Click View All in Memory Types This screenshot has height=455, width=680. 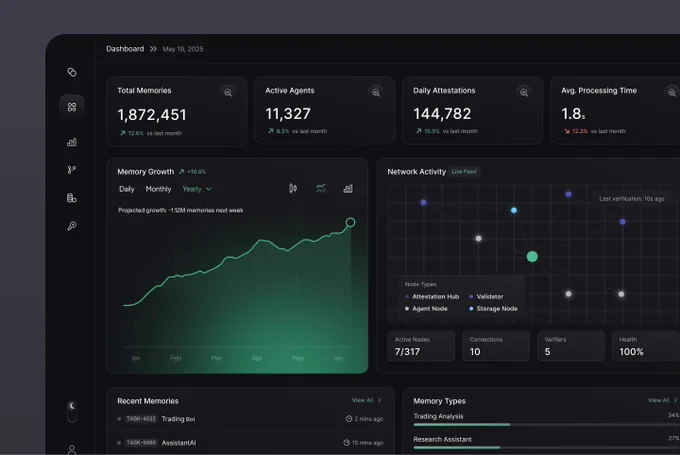[662, 400]
